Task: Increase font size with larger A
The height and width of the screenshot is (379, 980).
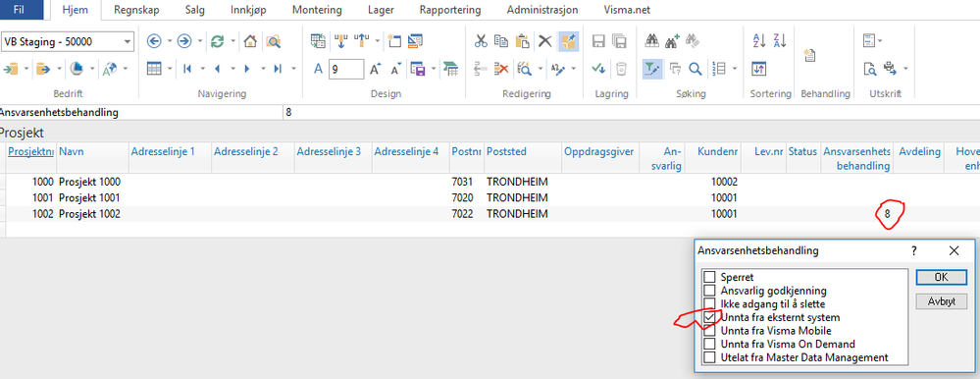Action: (375, 69)
